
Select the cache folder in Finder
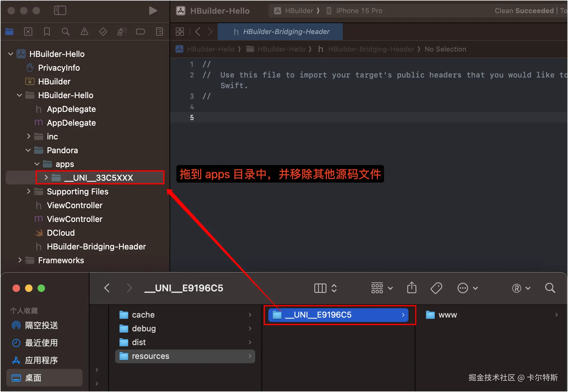185,315
